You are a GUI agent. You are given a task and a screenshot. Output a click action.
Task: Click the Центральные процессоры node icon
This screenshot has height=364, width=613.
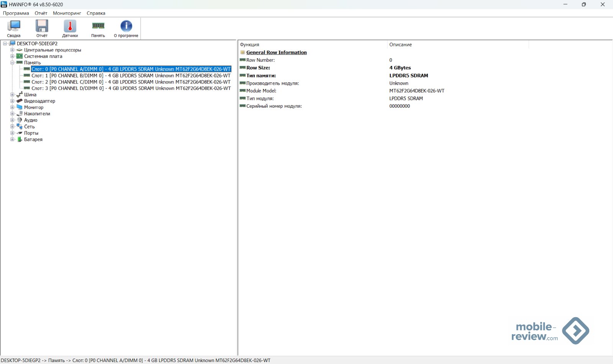coord(20,50)
